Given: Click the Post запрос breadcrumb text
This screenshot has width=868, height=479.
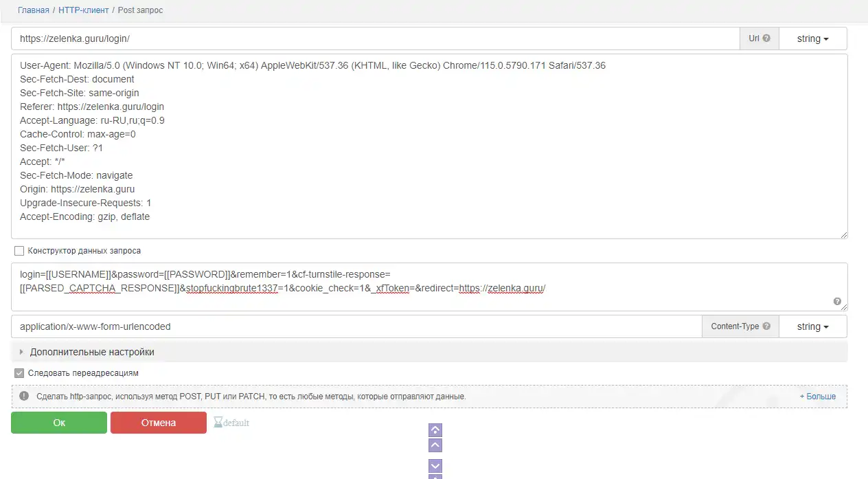Looking at the screenshot, I should pyautogui.click(x=141, y=10).
